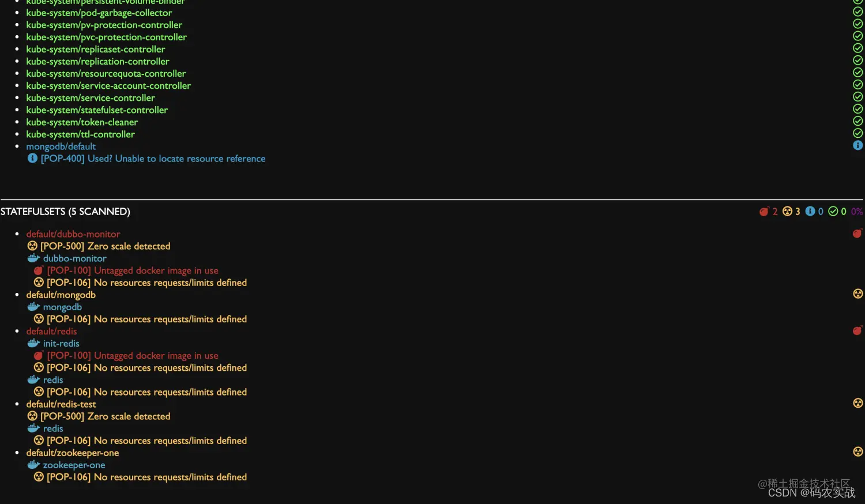
Task: Select the 'default/dubbo-monitor' statefulset entry
Action: (73, 234)
